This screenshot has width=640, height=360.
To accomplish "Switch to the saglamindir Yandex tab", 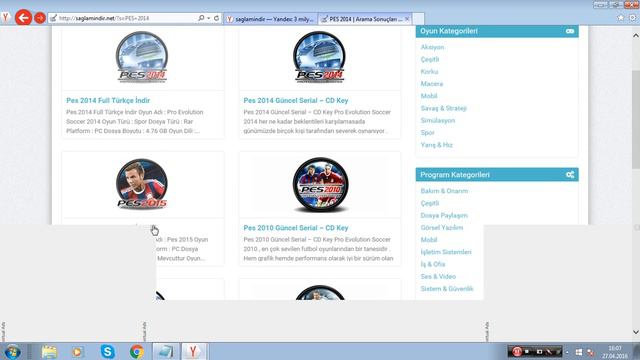I will coord(270,19).
